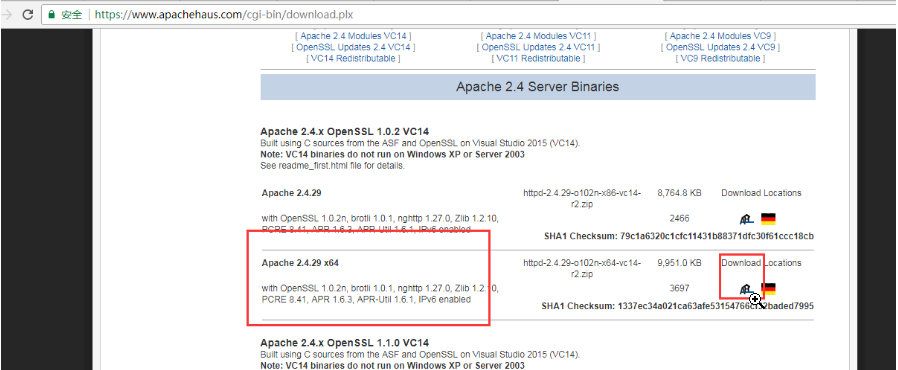Open Apache 2.4 Modules VC9 link
The image size is (898, 370).
(720, 36)
